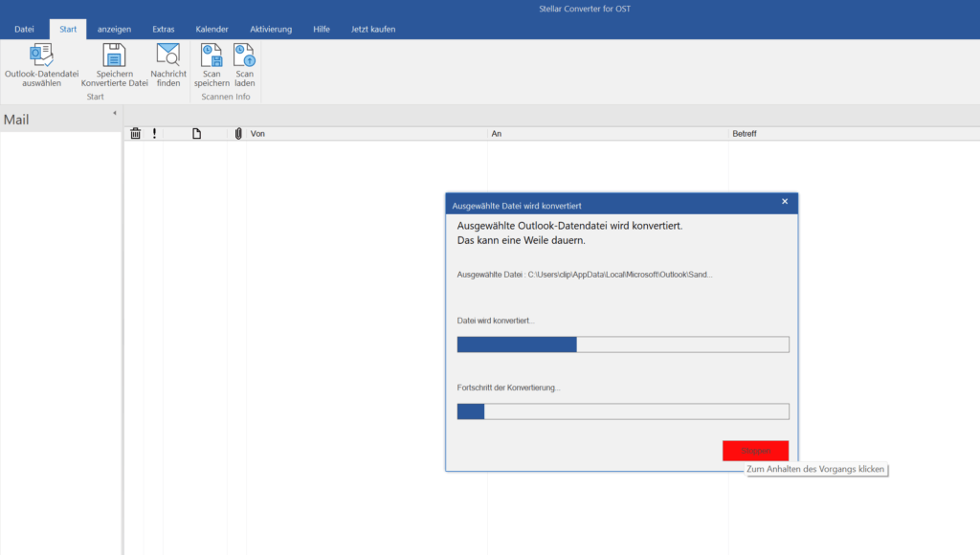Click Fortschritt der Konvertierung progress bar

(623, 411)
